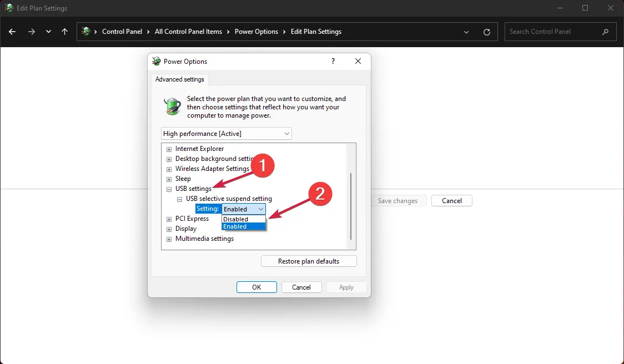Select the Advanced settings tab
624x364 pixels.
click(179, 79)
